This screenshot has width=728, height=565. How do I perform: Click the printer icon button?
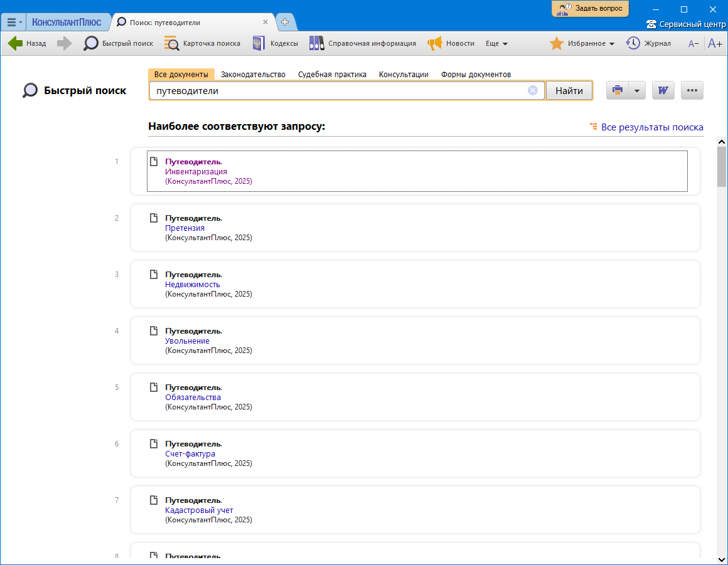point(617,90)
